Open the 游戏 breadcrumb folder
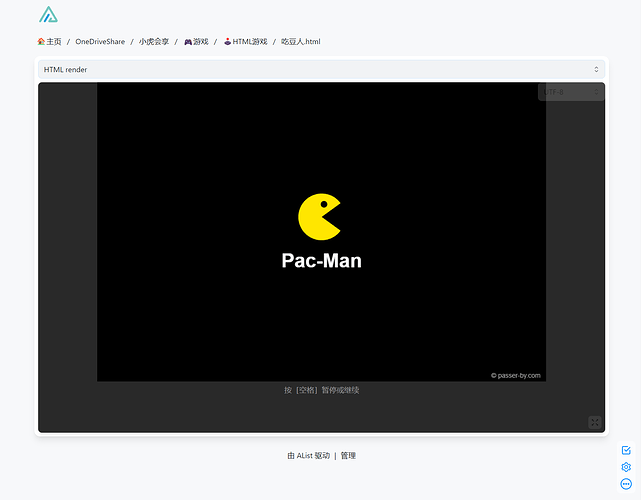 (x=196, y=41)
